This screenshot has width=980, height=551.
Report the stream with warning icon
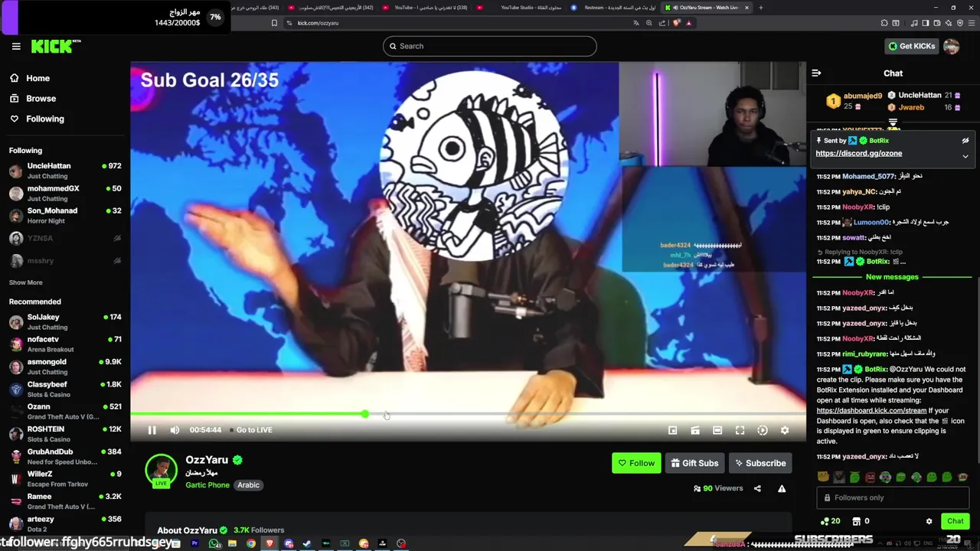782,488
